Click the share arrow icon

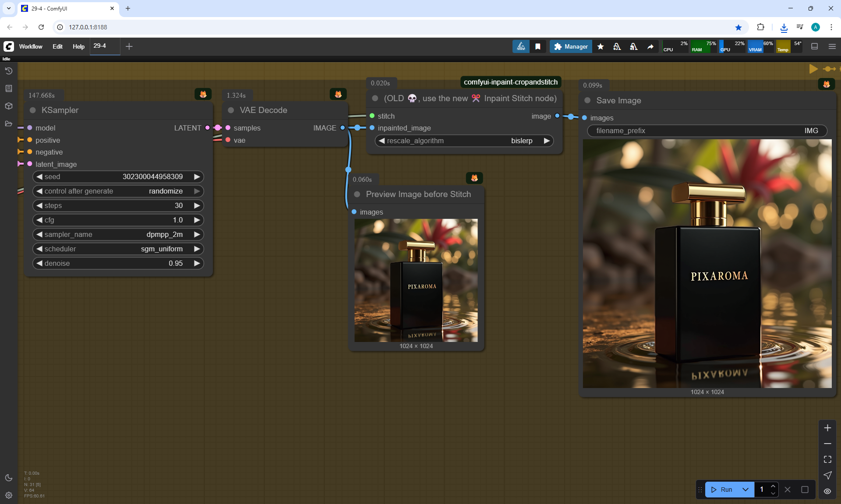click(x=650, y=46)
